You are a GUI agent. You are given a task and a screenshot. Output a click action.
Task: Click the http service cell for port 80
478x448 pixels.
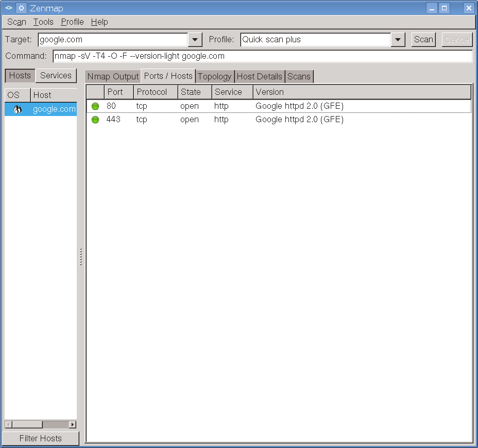(x=221, y=106)
